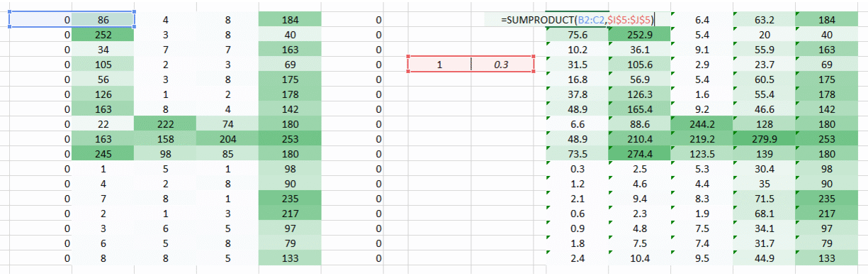Viewport: 868px width, 276px height.
Task: Click the cell containing 204
Action: 228,138
